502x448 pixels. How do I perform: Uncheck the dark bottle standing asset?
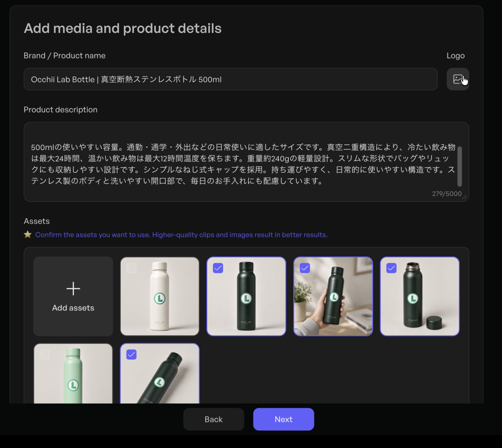coord(218,268)
